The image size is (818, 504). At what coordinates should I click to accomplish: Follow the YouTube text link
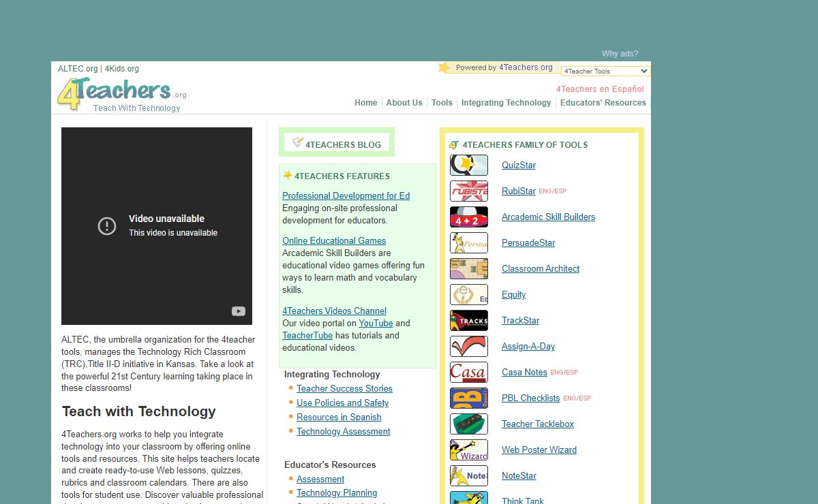[376, 323]
